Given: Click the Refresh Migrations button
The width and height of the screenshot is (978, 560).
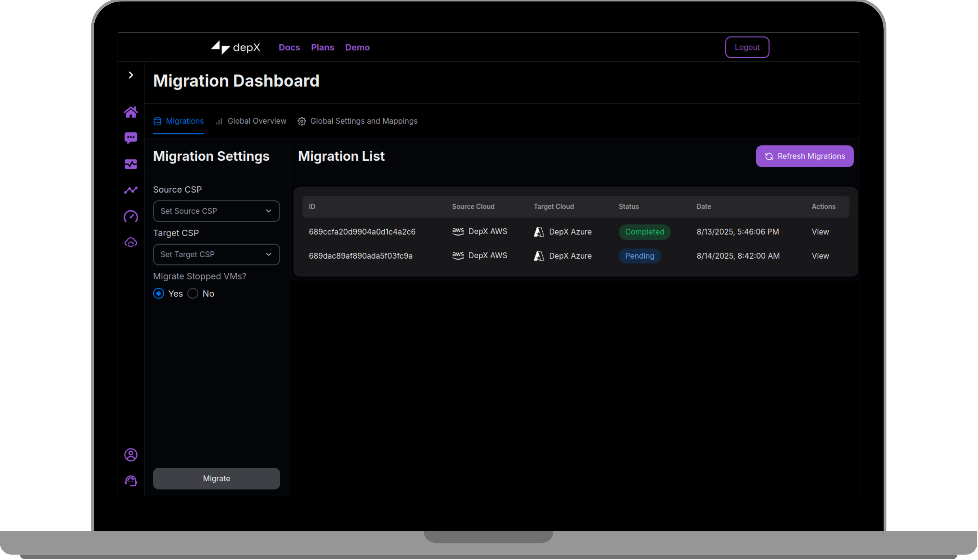Looking at the screenshot, I should [805, 156].
